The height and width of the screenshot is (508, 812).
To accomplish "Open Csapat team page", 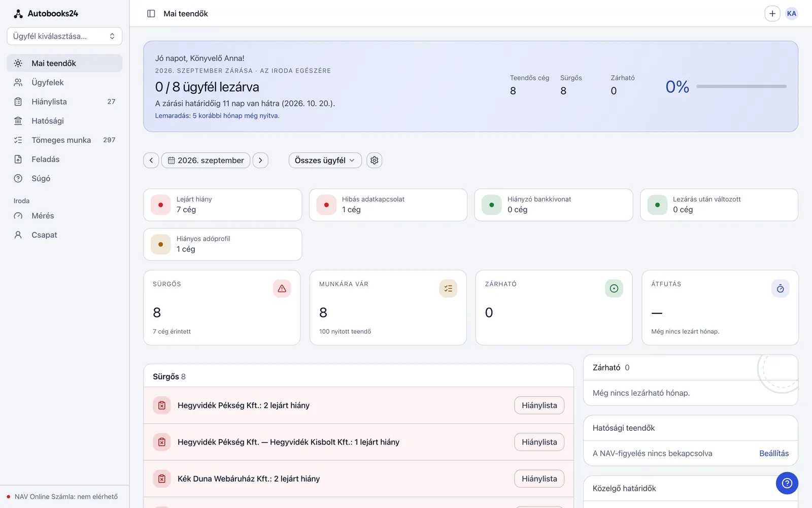I will click(x=64, y=235).
